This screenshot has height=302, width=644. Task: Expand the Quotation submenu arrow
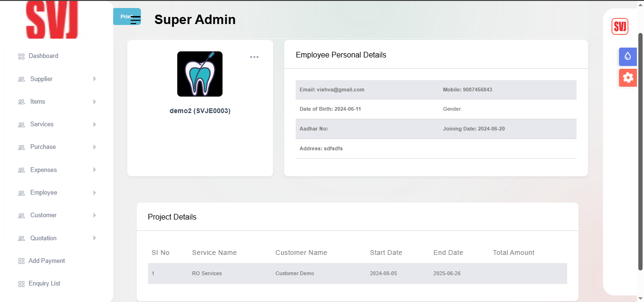[x=94, y=238]
